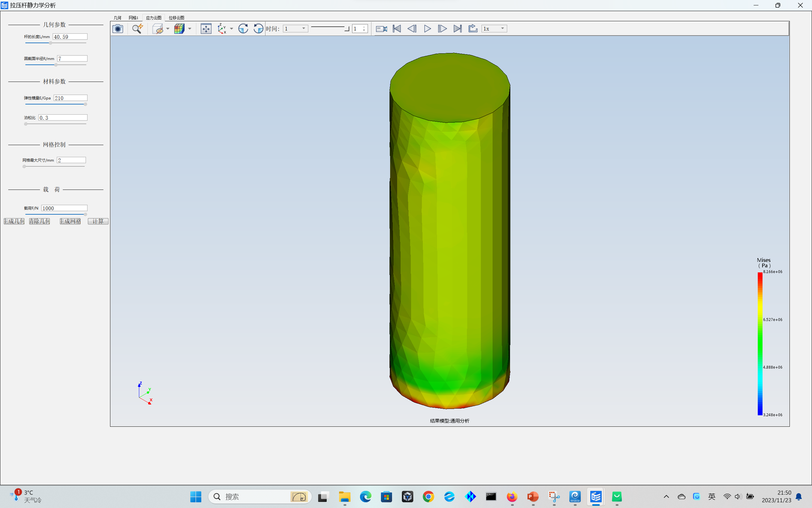812x508 pixels.
Task: Click the box visibility display mode icon
Action: [157, 29]
